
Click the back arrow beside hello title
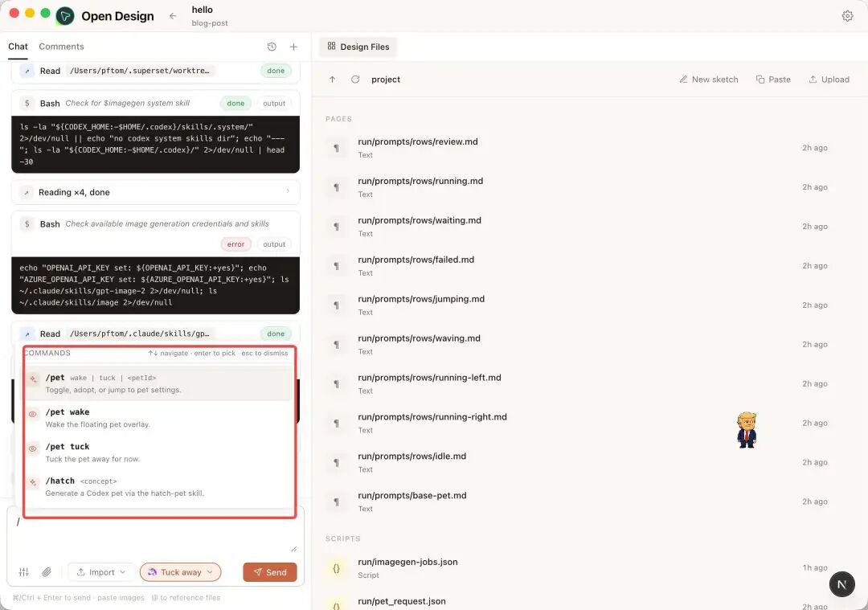(173, 16)
